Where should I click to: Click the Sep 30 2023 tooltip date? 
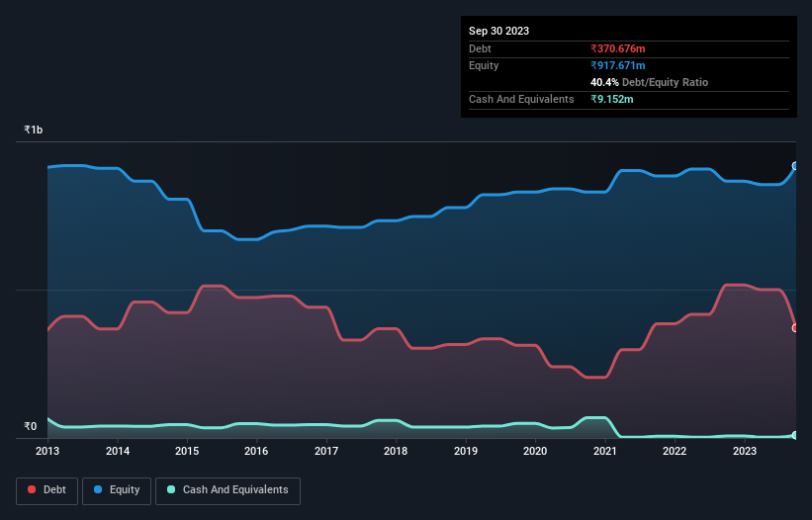tap(498, 31)
